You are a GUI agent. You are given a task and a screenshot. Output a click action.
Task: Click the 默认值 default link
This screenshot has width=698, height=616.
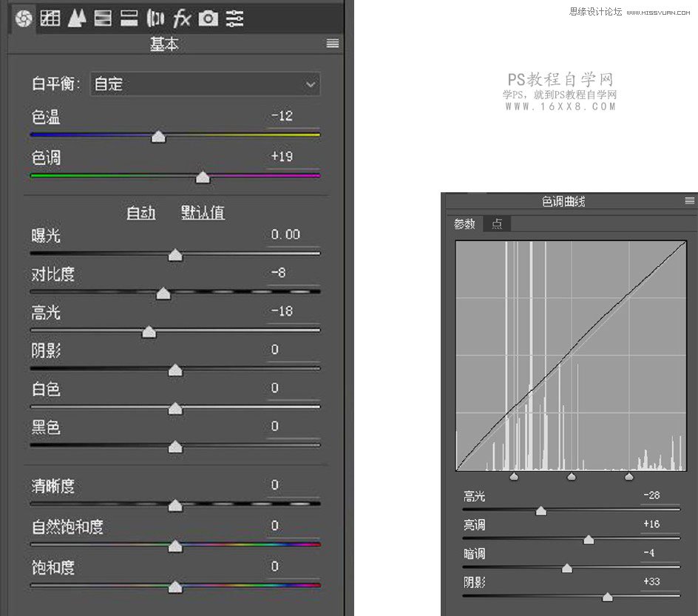click(203, 213)
